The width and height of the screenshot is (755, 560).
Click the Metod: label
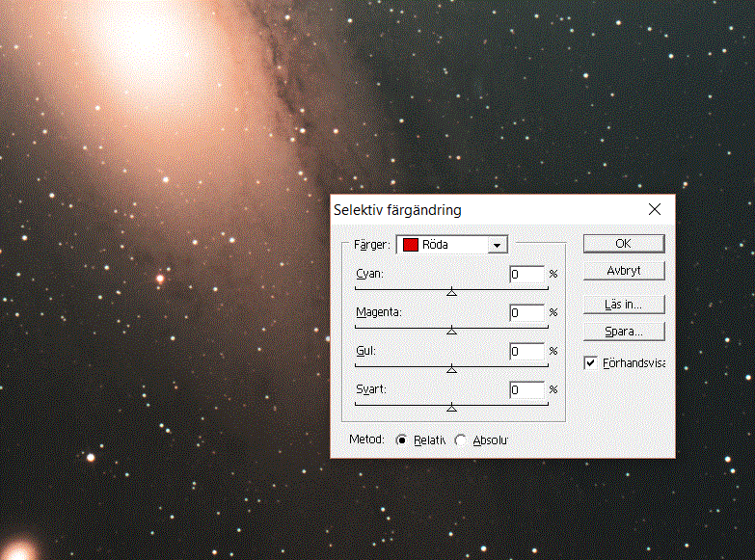coord(366,440)
